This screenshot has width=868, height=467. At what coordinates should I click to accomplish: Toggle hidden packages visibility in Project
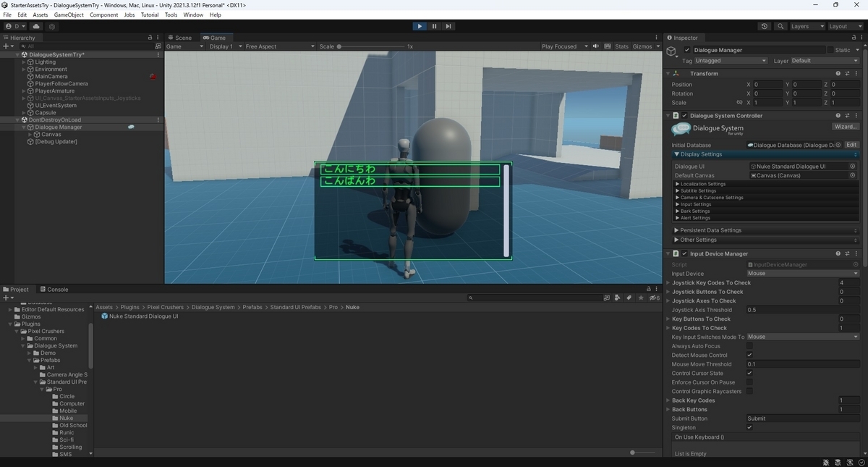pyautogui.click(x=654, y=298)
